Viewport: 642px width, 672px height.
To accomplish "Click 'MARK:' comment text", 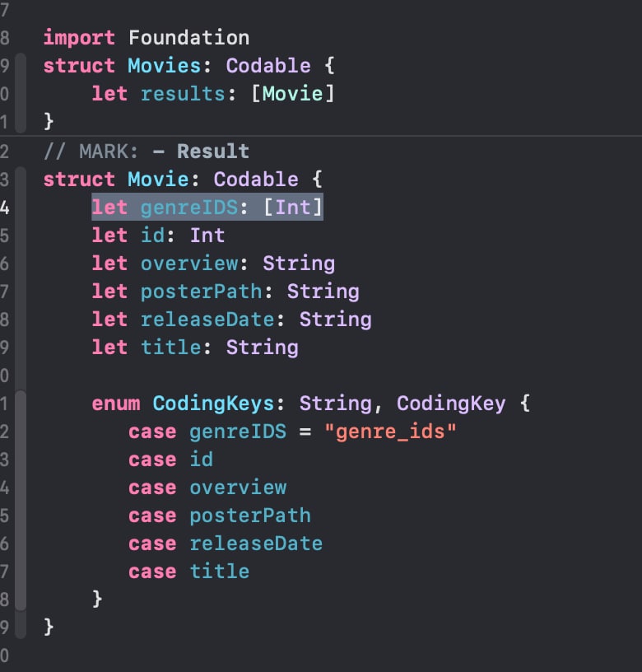I will (x=109, y=152).
